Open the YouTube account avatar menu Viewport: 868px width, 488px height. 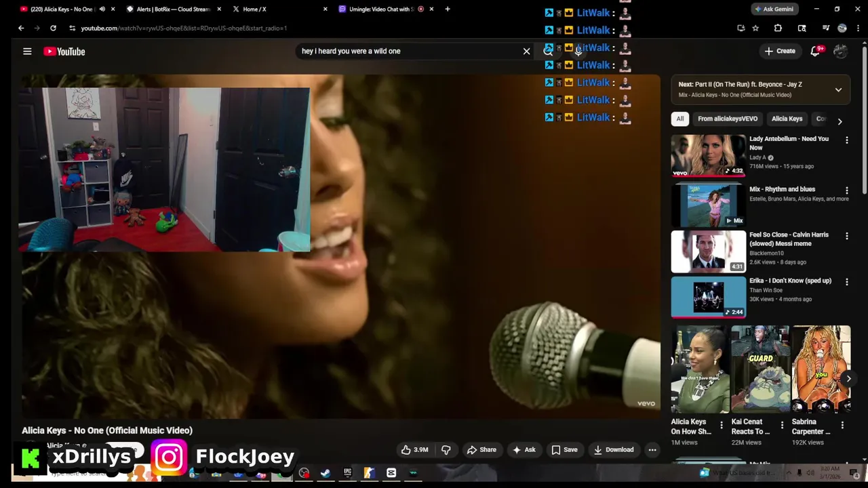coord(840,51)
